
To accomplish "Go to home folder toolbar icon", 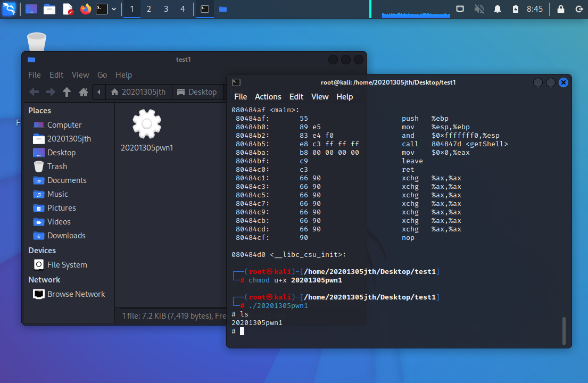I will tap(83, 92).
